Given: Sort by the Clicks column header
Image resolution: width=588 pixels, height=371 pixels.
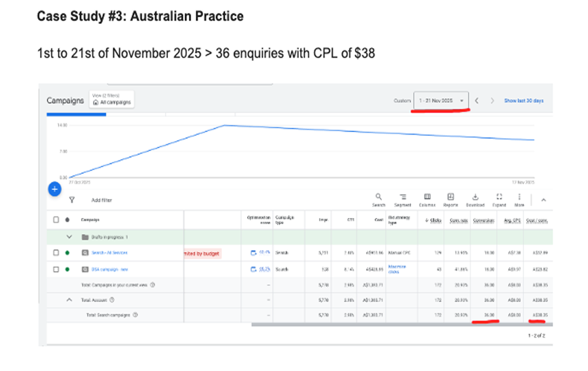Looking at the screenshot, I should click(x=437, y=220).
